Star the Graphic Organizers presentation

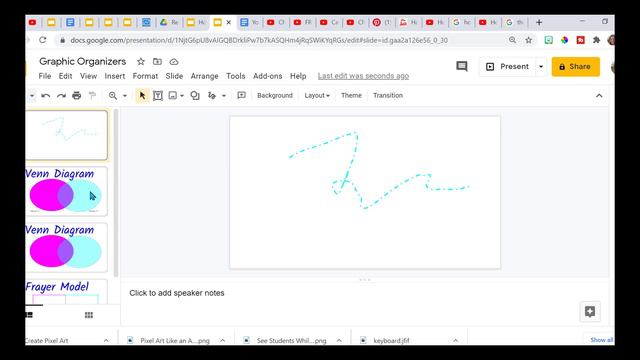(141, 62)
